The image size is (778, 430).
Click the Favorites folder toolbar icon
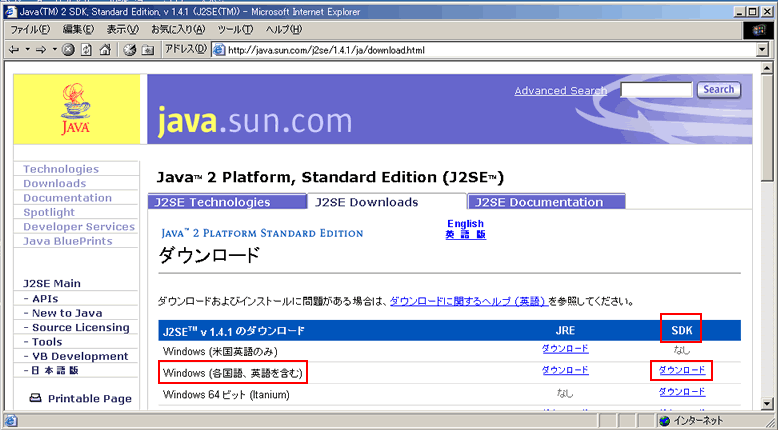(148, 50)
